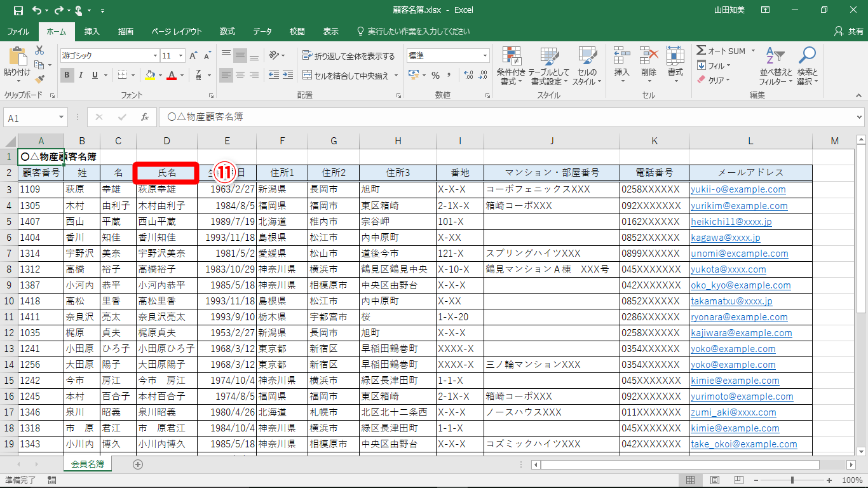Switch to the 挿入 ribbon tab
The image size is (868, 488).
coord(92,31)
